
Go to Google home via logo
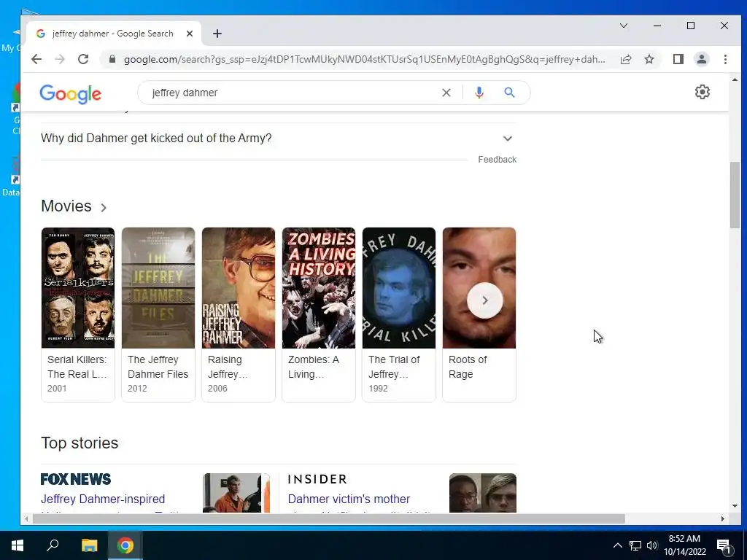coord(71,94)
